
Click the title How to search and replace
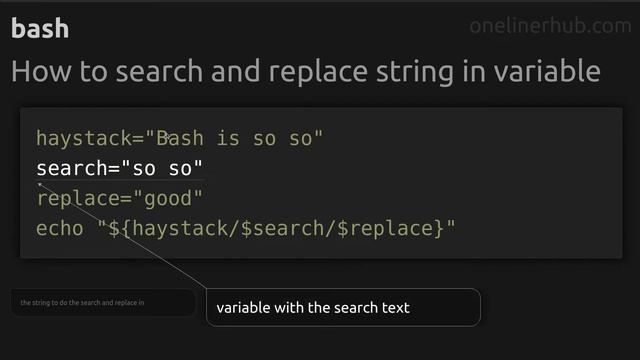pyautogui.click(x=306, y=72)
